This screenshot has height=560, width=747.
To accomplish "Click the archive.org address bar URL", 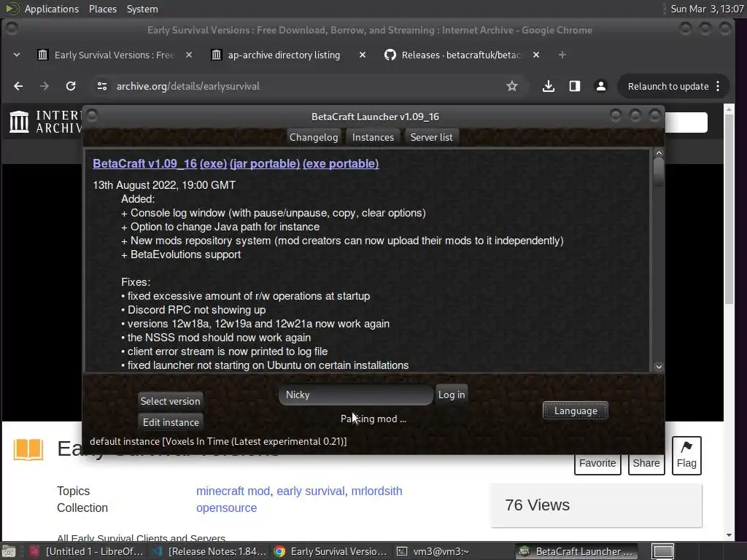I will click(188, 86).
